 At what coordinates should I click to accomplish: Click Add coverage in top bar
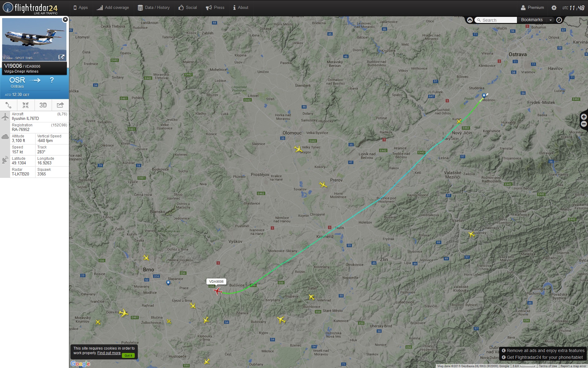pos(113,8)
